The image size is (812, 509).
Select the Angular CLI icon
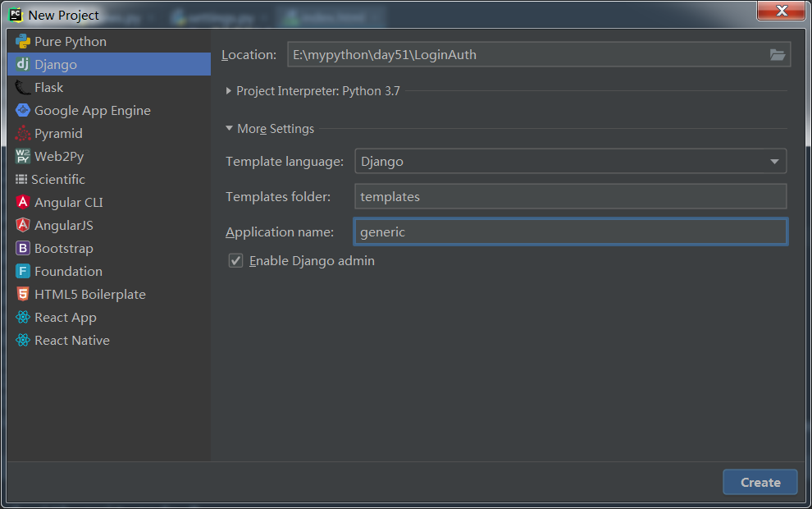[23, 202]
